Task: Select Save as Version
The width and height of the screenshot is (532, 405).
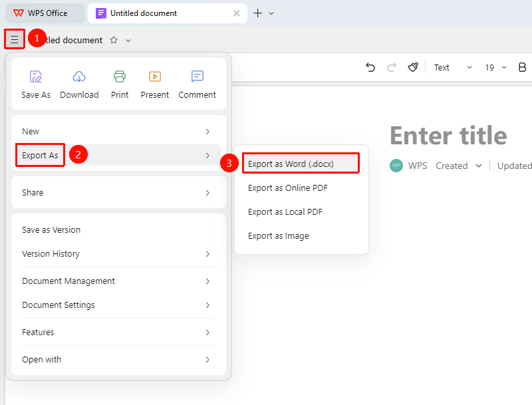Action: click(x=118, y=229)
